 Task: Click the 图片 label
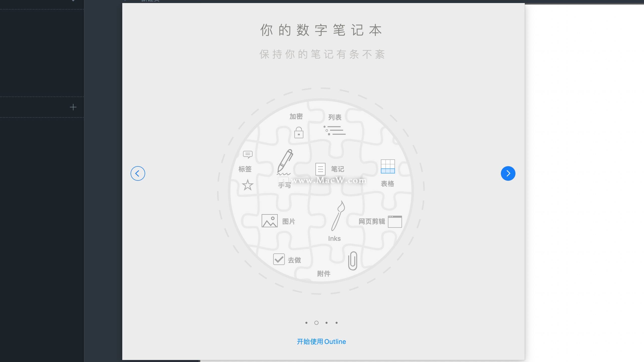tap(289, 221)
